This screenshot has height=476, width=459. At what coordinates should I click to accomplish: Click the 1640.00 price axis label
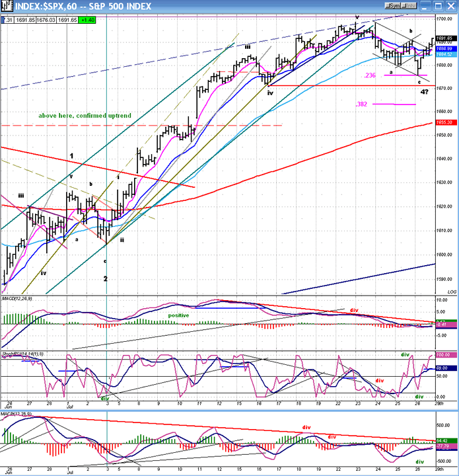tap(444, 159)
